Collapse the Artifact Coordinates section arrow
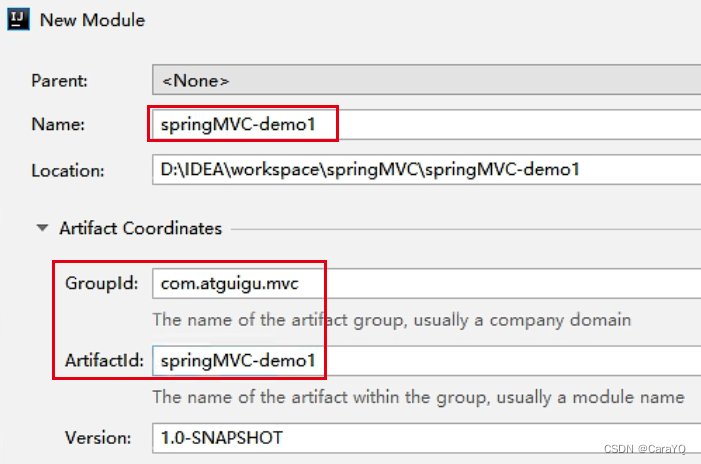This screenshot has height=464, width=701. click(x=42, y=228)
